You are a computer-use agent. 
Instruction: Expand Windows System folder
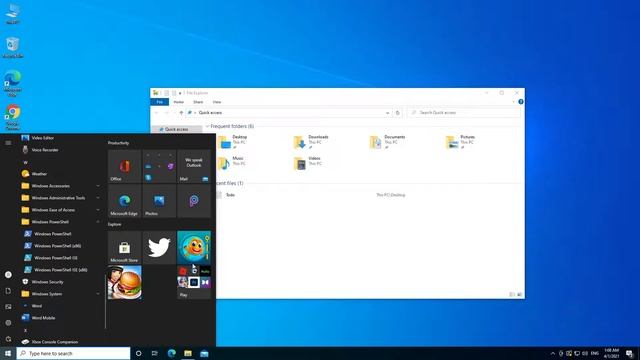pos(61,294)
